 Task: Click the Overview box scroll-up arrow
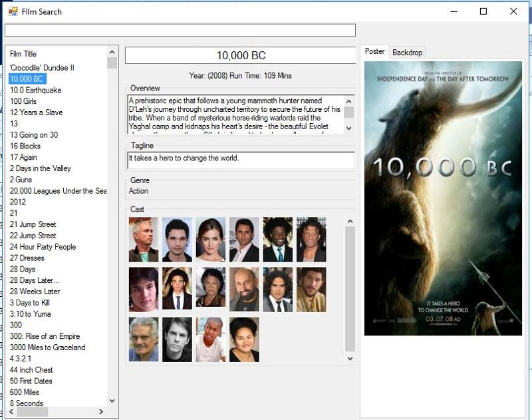(x=348, y=101)
